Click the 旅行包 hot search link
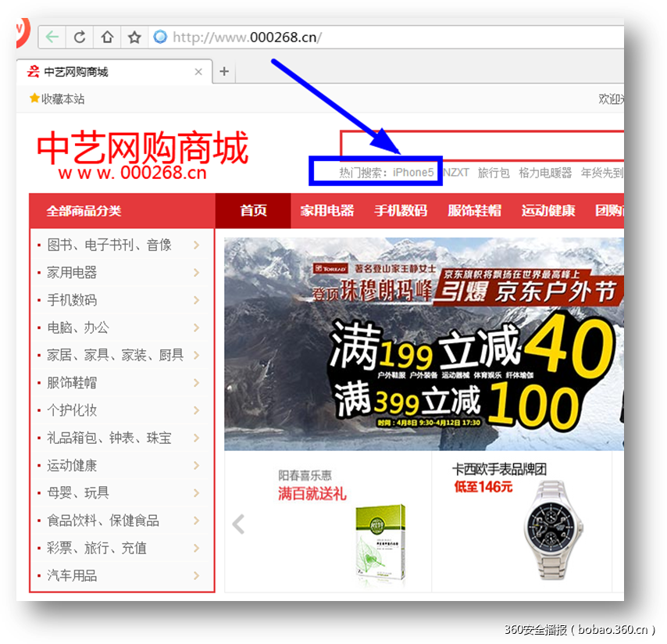Screen dimensions: 667x644 point(493,172)
